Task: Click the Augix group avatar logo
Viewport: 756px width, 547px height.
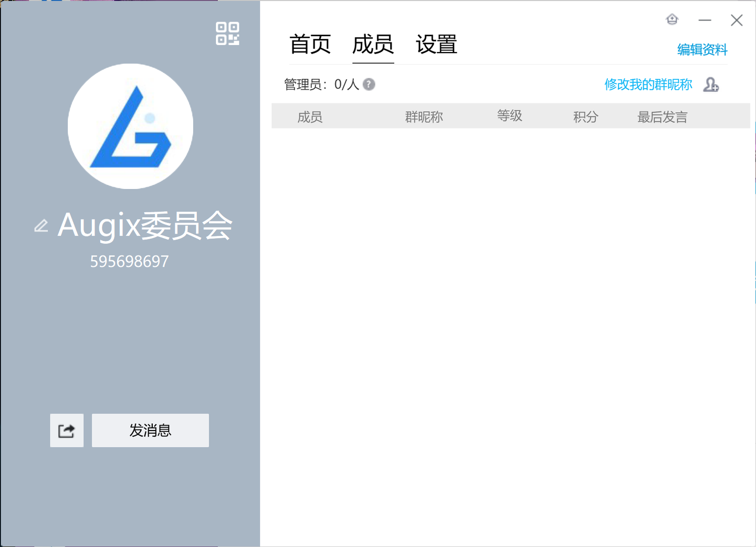Action: point(130,126)
